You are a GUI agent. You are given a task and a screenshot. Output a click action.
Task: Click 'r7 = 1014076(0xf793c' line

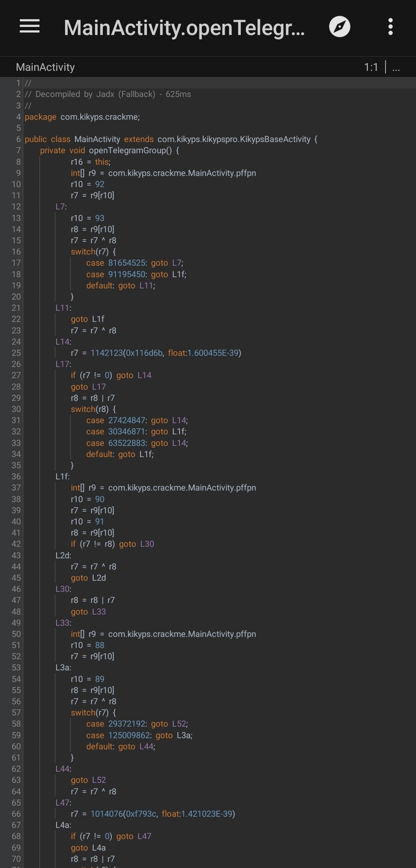153,814
